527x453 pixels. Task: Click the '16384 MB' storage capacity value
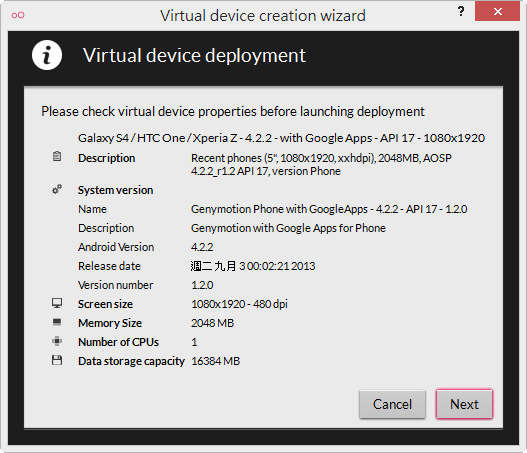pyautogui.click(x=215, y=361)
